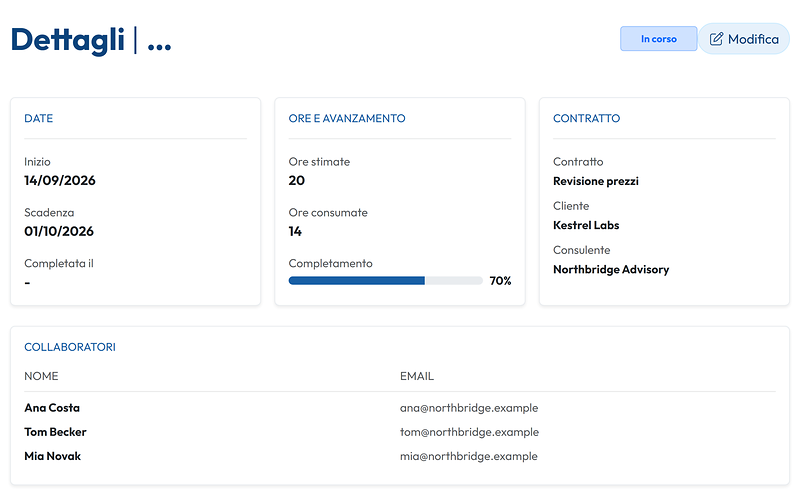Click the Scadenza label

49,212
